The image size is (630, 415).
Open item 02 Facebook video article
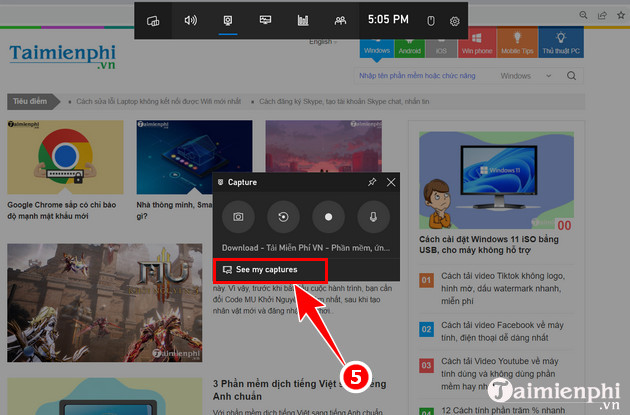pyautogui.click(x=502, y=331)
